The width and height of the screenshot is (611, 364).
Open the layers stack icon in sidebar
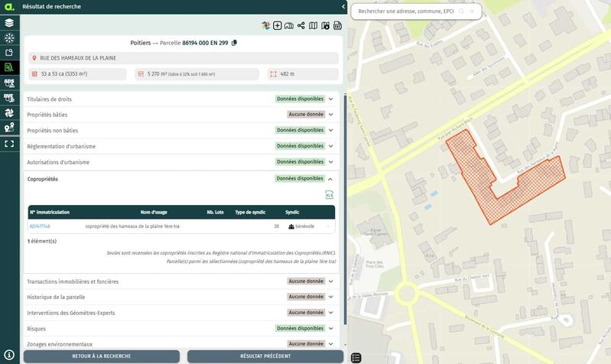tap(9, 23)
